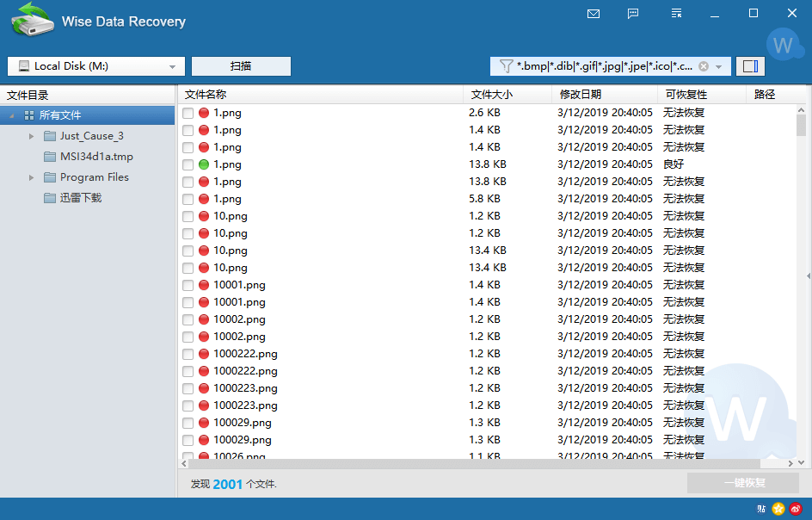Viewport: 812px width, 520px height.
Task: Open the file type filter dropdown arrow
Action: click(719, 66)
